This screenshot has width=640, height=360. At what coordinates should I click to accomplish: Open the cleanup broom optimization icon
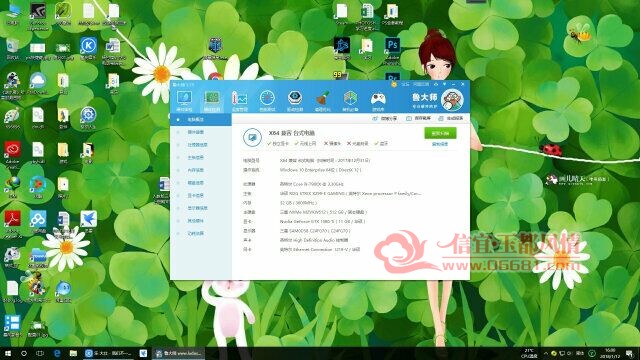click(x=322, y=100)
